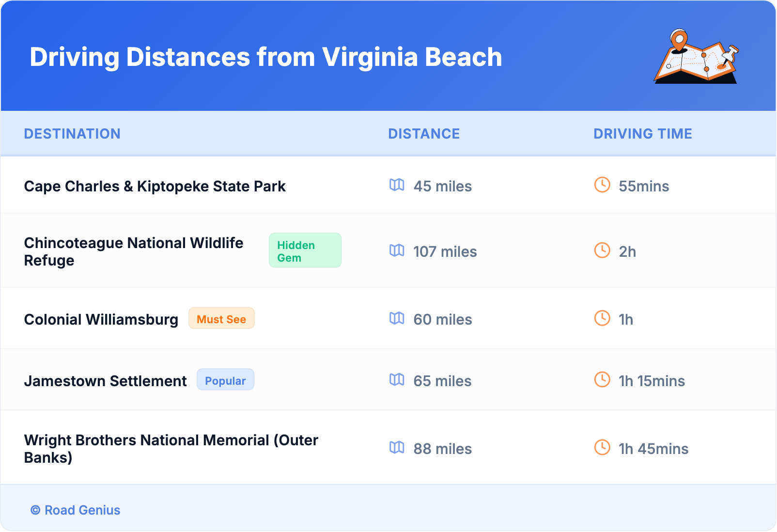Select Cape Charles & Kiptopeke State Park
This screenshot has height=532, width=777.
click(x=155, y=187)
